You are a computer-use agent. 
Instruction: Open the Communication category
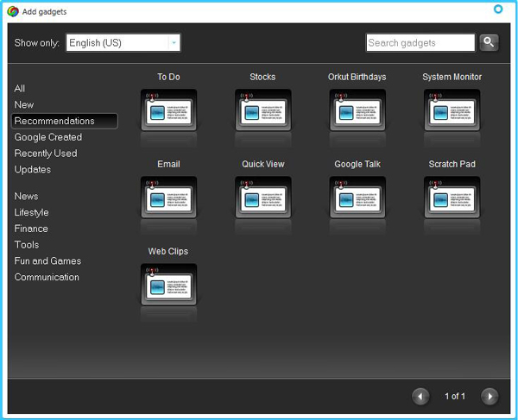(47, 277)
